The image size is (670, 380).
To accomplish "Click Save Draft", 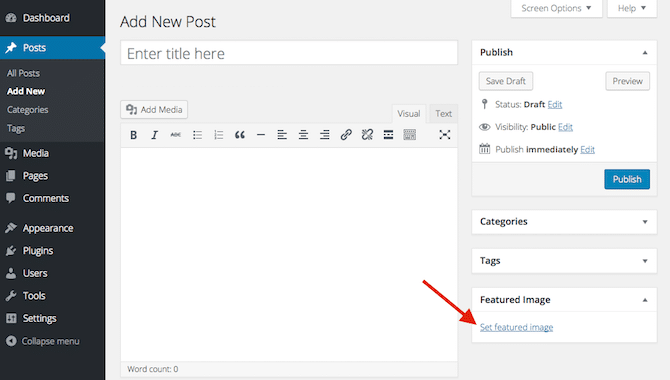I will coord(505,81).
